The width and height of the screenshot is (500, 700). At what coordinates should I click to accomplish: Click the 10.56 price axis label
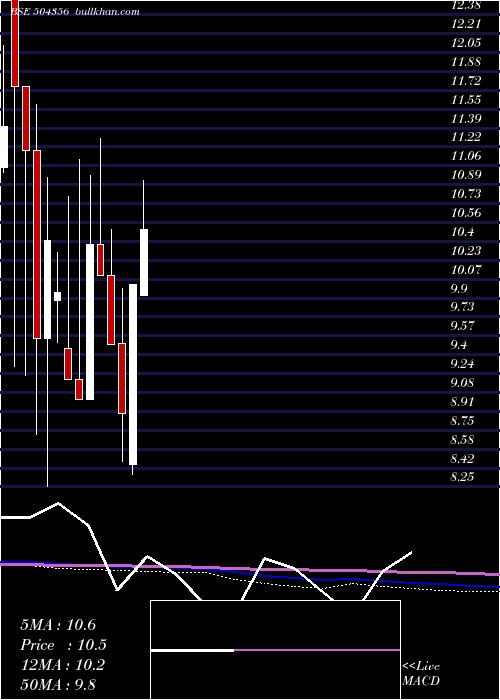point(466,213)
